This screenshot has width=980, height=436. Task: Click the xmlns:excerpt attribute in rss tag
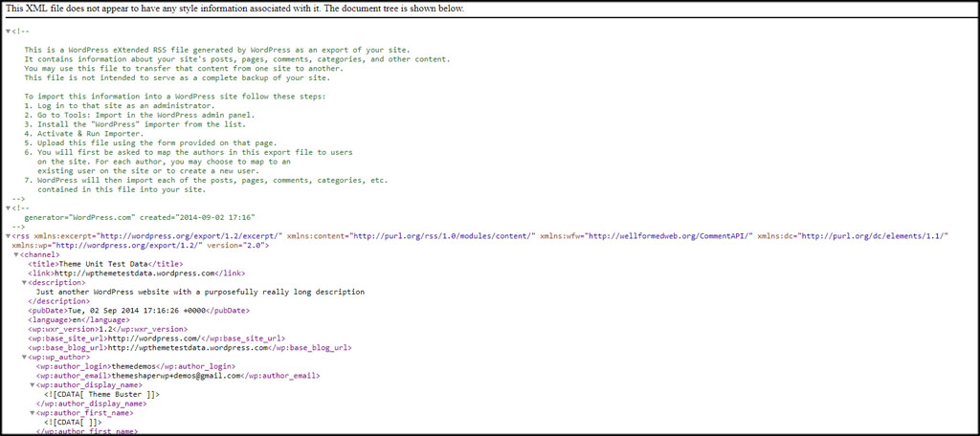[x=159, y=236]
